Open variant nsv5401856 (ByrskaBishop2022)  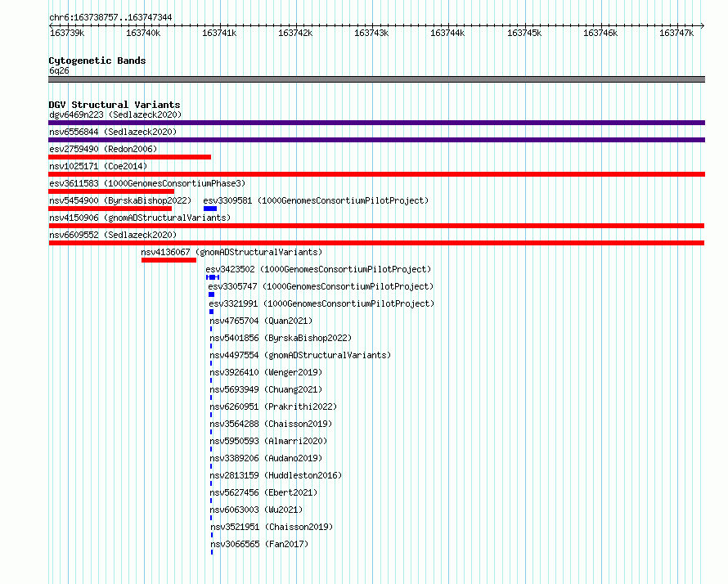(281, 338)
